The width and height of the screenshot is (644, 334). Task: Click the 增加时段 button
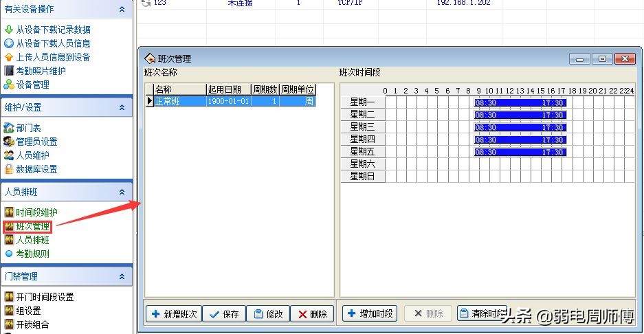(x=369, y=313)
